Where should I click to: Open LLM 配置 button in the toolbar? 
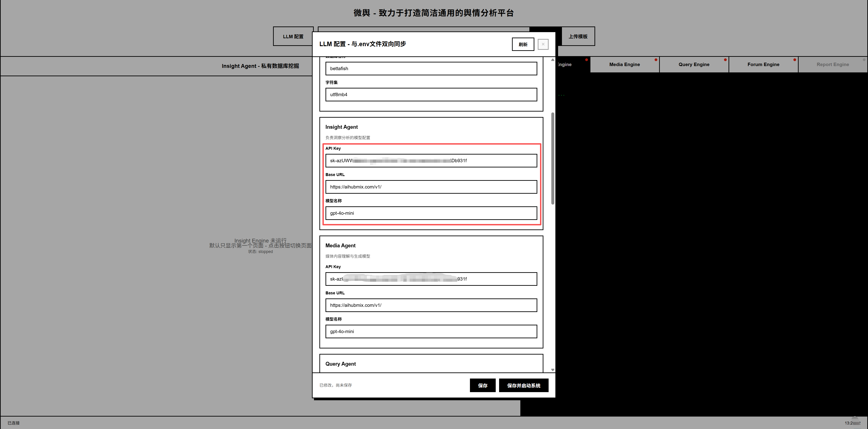293,36
